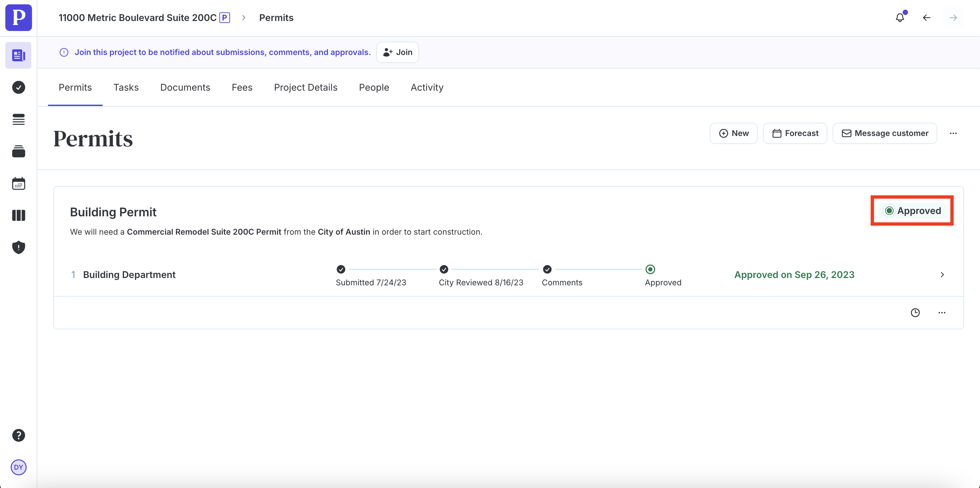Go back with left arrow
The image size is (980, 488).
pos(926,17)
